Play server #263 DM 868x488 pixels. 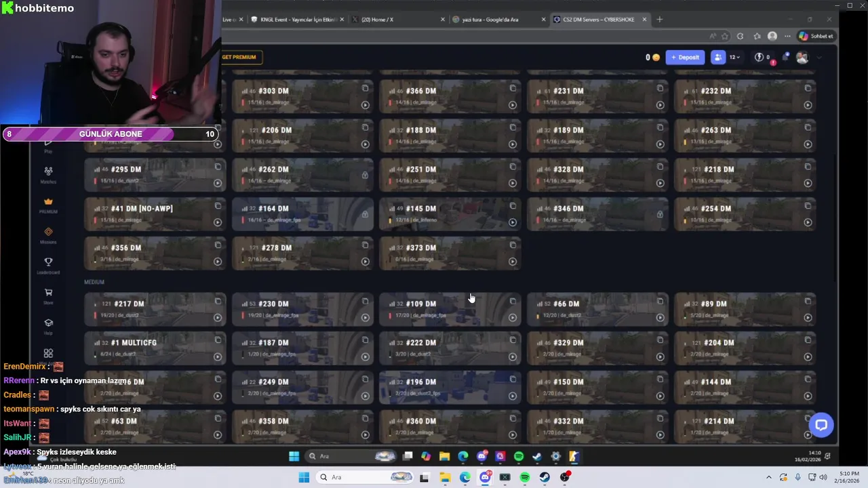pyautogui.click(x=808, y=144)
